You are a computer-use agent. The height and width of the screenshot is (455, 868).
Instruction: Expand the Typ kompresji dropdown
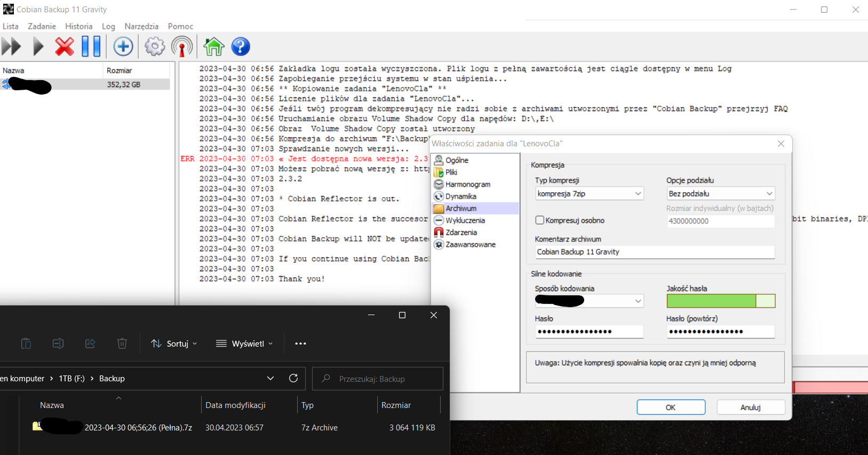(x=638, y=193)
